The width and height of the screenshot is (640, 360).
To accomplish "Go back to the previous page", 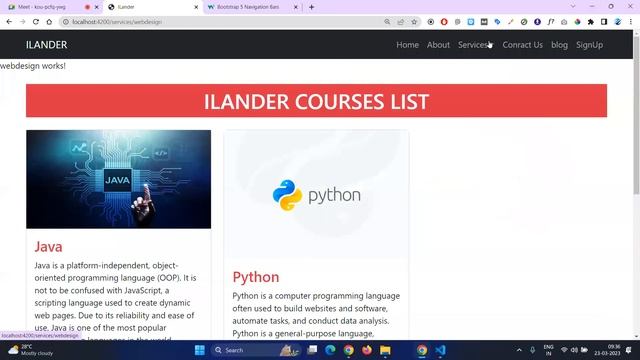I will coord(9,22).
